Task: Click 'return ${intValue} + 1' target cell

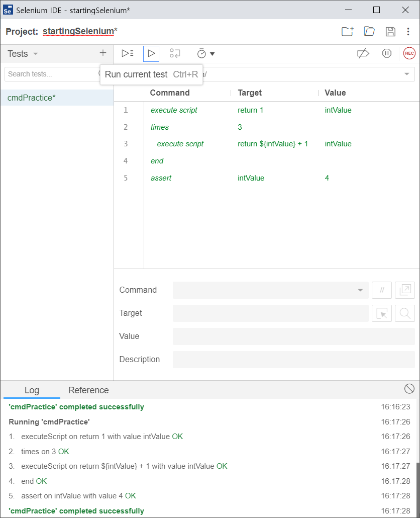Action: (272, 144)
